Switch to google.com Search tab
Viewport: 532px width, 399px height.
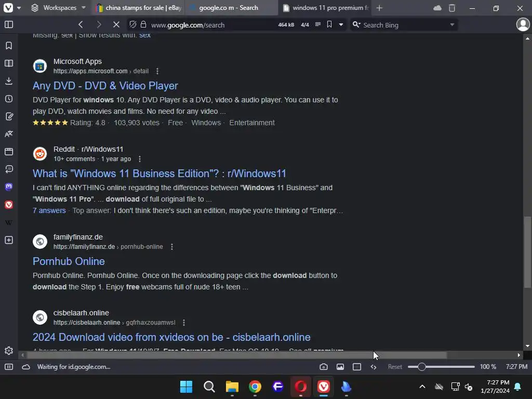click(231, 7)
